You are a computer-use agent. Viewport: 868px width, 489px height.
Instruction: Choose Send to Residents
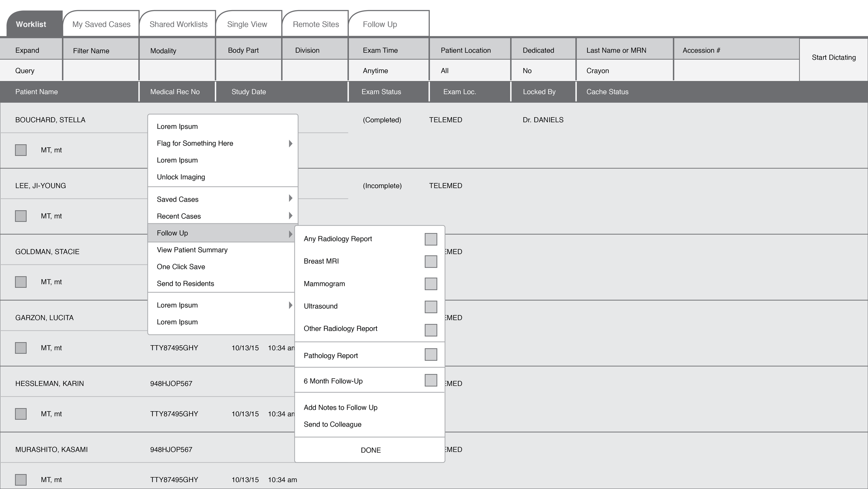[221, 283]
